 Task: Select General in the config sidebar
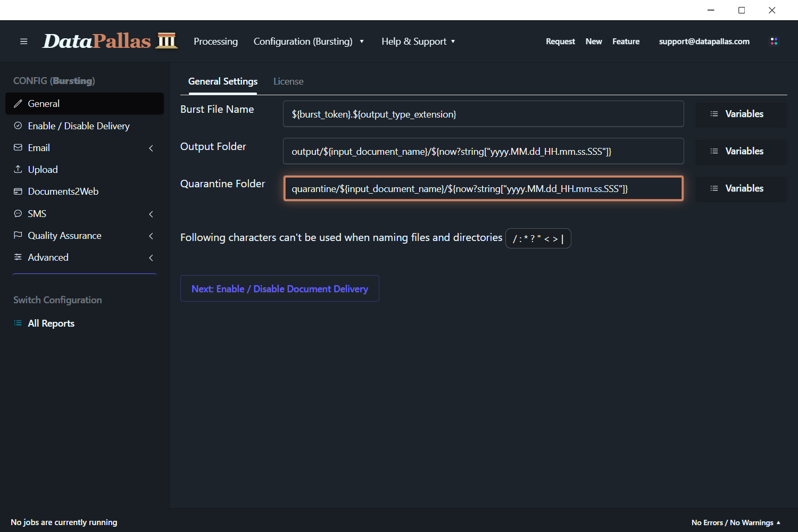85,104
